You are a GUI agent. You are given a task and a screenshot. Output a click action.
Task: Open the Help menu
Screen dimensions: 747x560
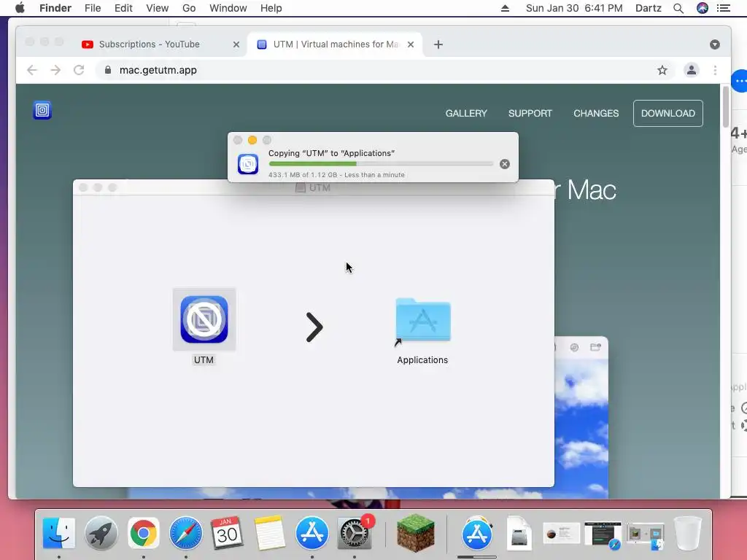pyautogui.click(x=271, y=8)
